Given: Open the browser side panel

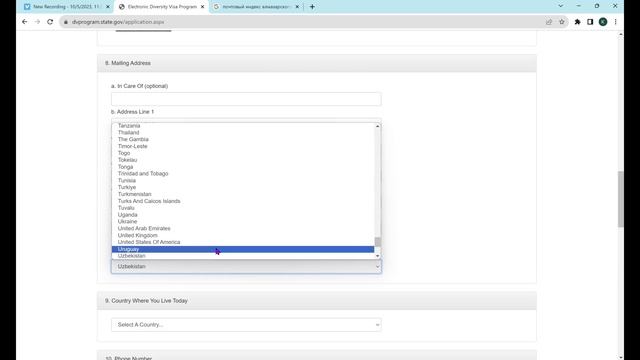Looking at the screenshot, I should click(590, 22).
